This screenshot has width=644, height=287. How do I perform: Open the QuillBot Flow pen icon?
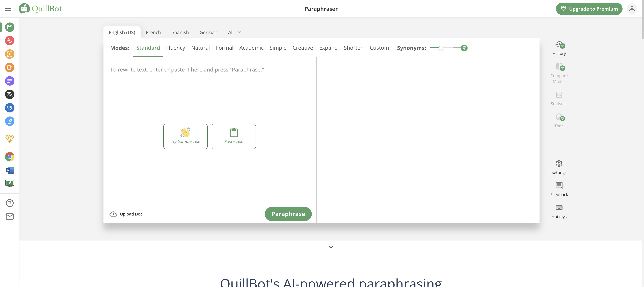click(10, 121)
